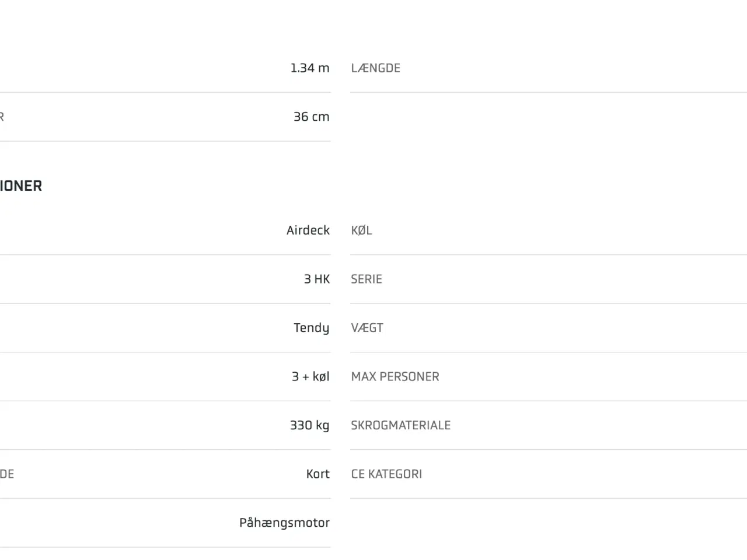This screenshot has height=560, width=747.
Task: Click the divider line under LÆNGDE
Action: coord(548,92)
